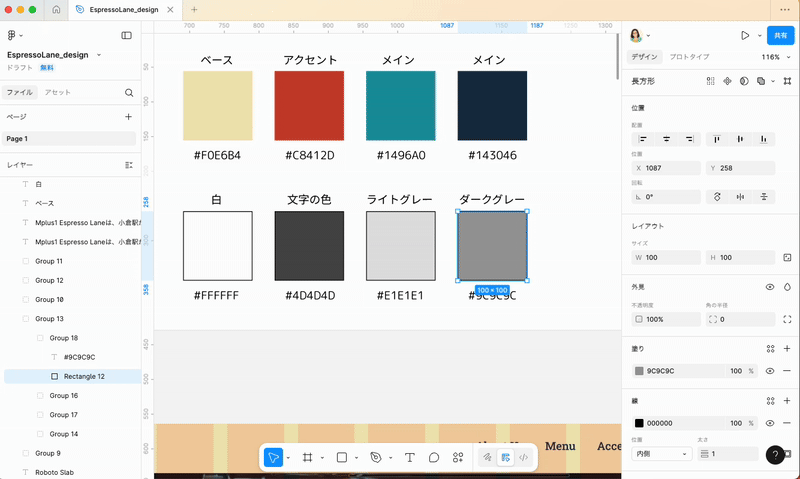Toggle visibility of the 9C9C9C fill
The height and width of the screenshot is (479, 800).
pyautogui.click(x=770, y=371)
